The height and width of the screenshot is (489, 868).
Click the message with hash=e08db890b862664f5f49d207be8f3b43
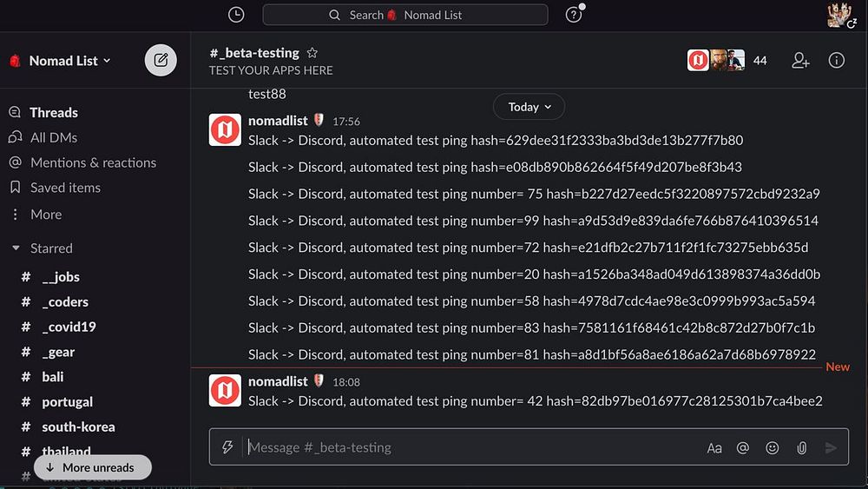[495, 167]
